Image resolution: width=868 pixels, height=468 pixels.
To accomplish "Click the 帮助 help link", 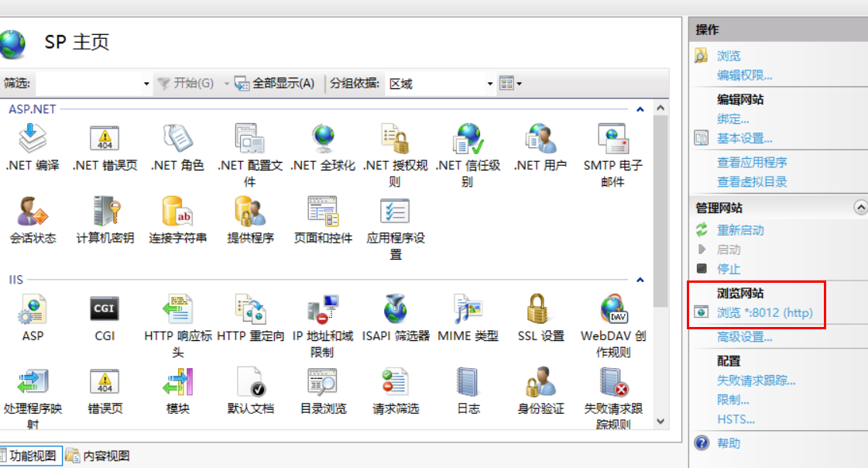I will point(729,443).
